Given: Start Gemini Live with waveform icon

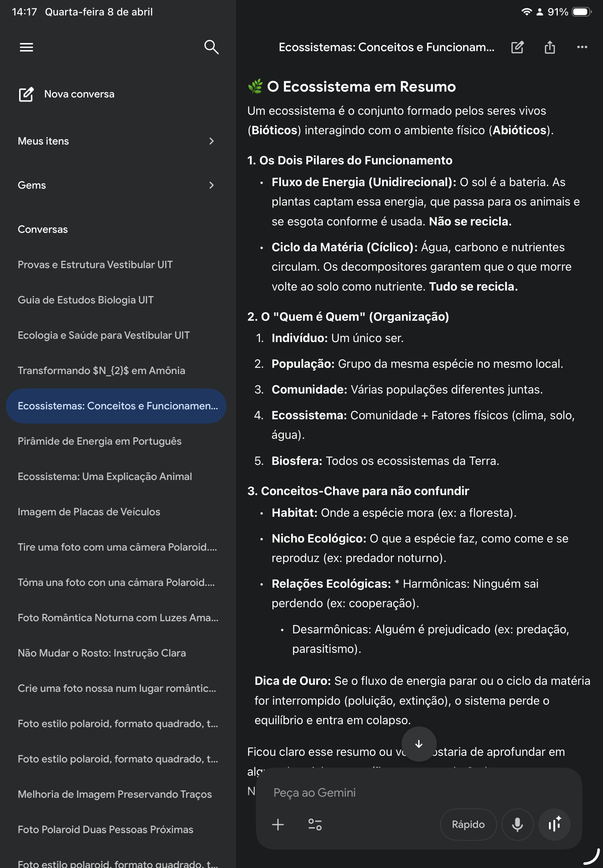Looking at the screenshot, I should point(554,824).
